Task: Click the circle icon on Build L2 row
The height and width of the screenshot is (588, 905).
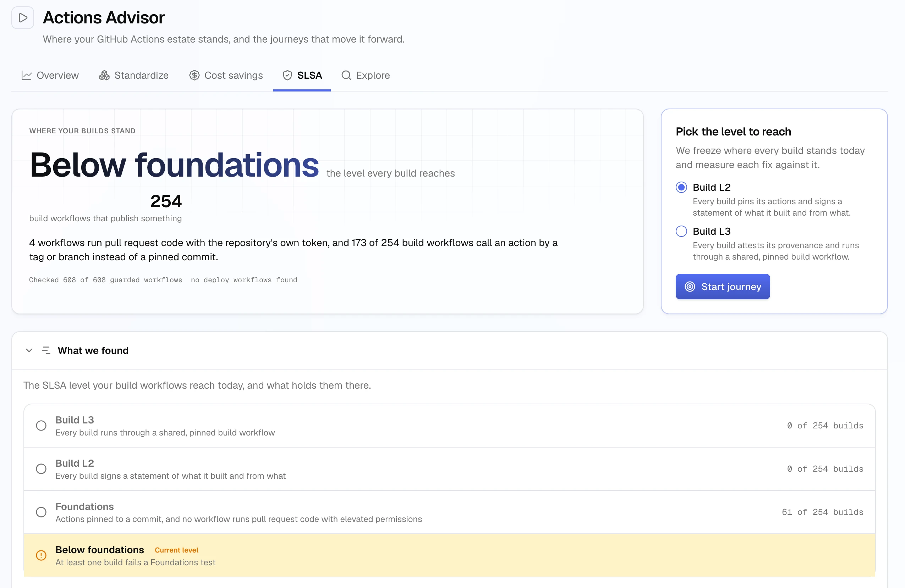Action: coord(41,468)
